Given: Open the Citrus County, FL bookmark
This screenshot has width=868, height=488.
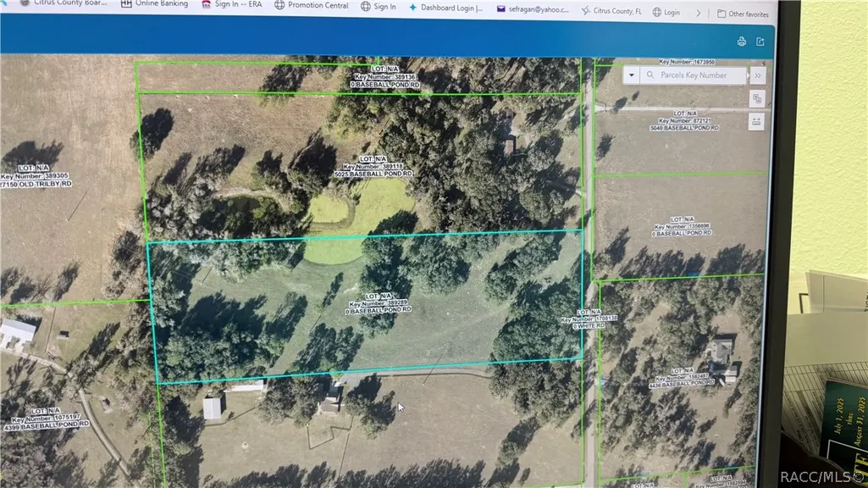Looking at the screenshot, I should [x=611, y=10].
